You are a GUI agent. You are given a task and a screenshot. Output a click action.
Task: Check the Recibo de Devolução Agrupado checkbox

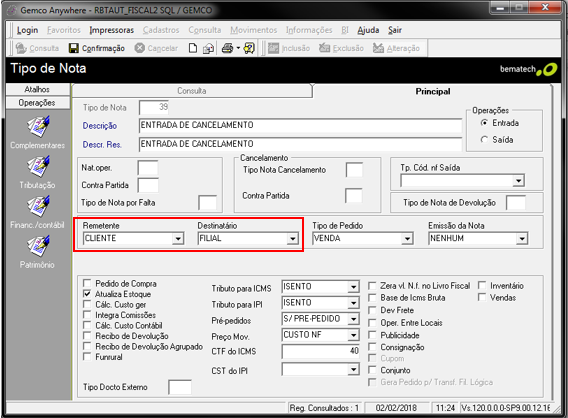coord(87,346)
